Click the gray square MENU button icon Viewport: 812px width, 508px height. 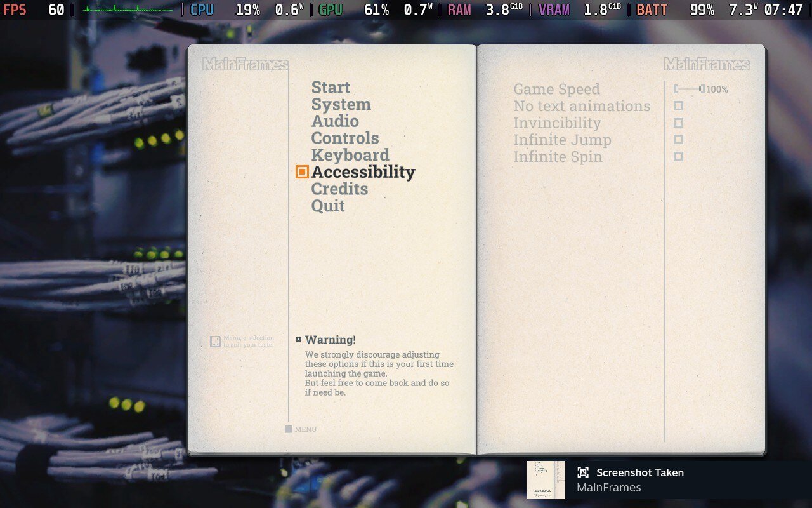(289, 429)
